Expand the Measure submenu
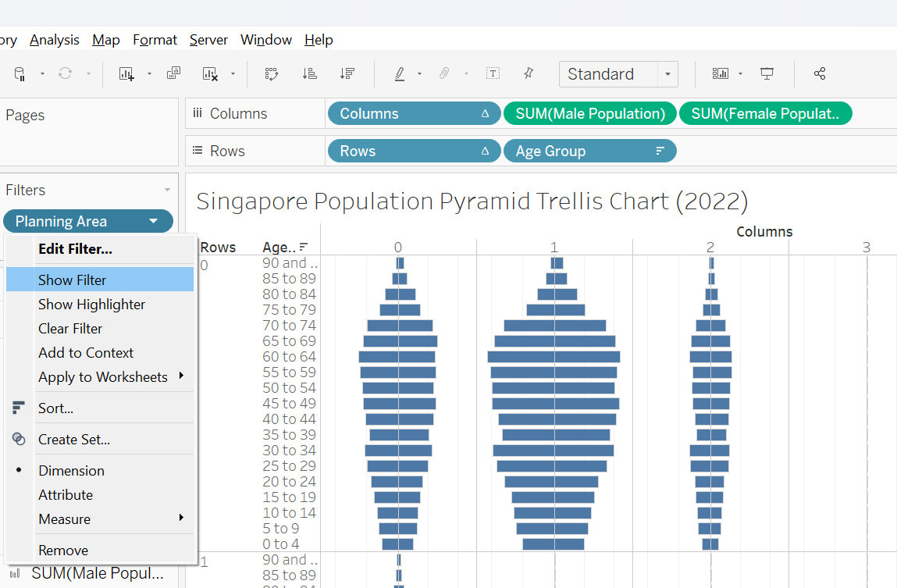 65,519
